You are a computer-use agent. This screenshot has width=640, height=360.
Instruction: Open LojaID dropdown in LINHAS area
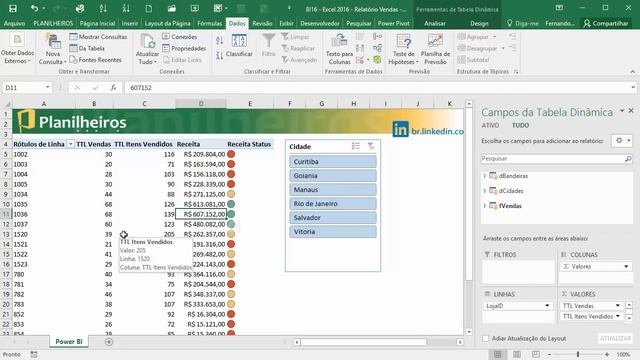click(x=547, y=306)
